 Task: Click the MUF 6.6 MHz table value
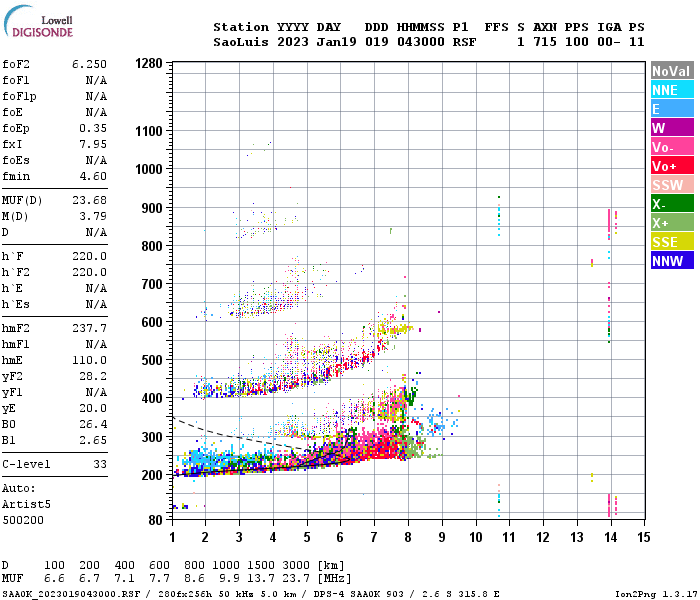(x=54, y=579)
